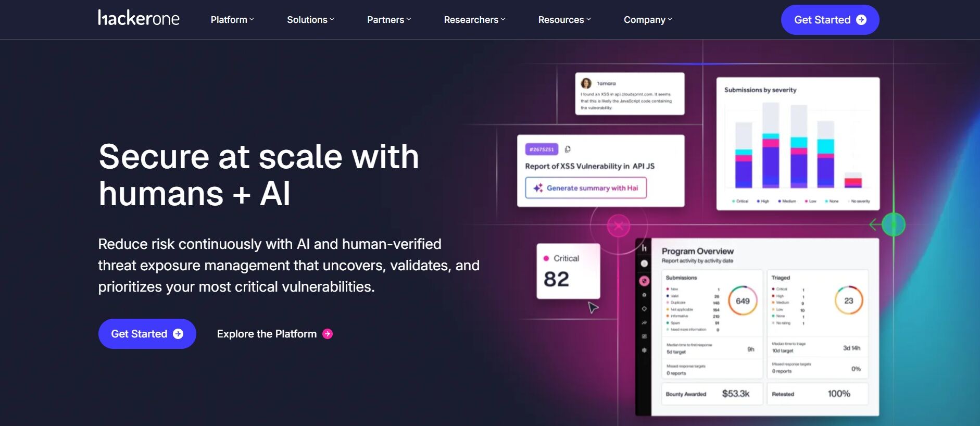The image size is (980, 426).
Task: Click Generate summary with Hai in the illustration
Action: (586, 188)
